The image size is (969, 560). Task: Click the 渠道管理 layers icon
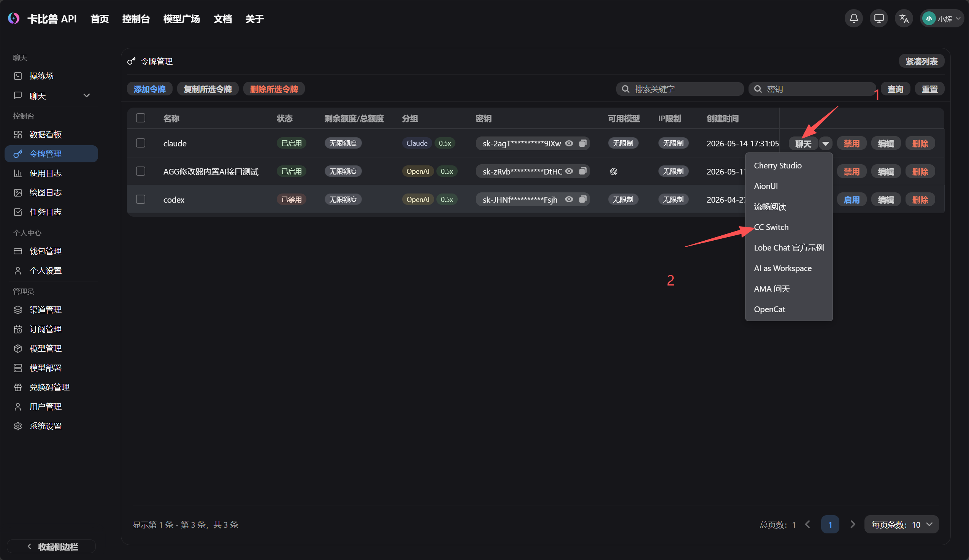tap(18, 309)
